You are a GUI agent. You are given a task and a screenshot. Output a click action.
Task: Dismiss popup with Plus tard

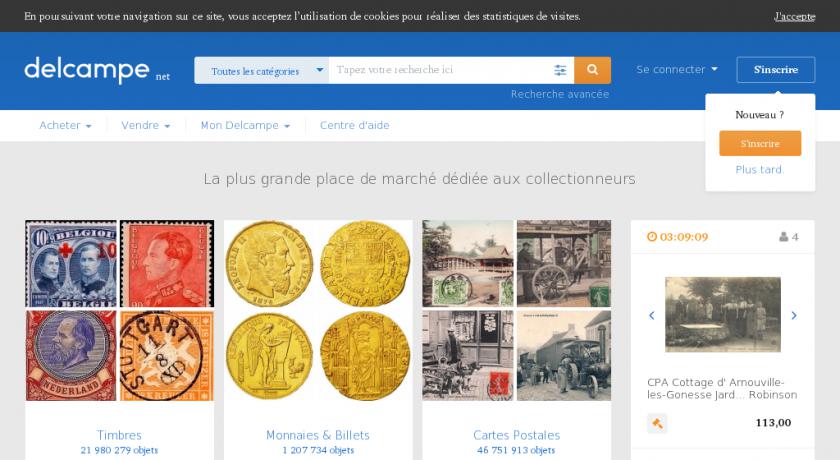[759, 170]
